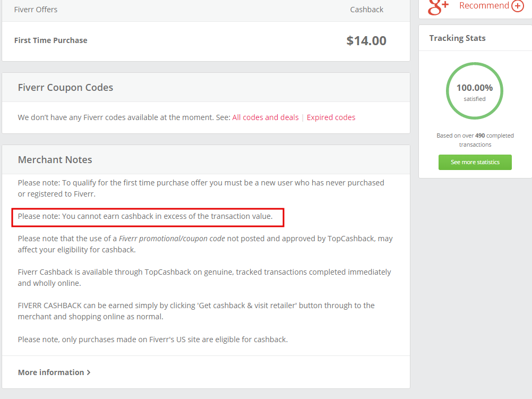
Task: Click the First Time Purchase offer
Action: tap(51, 40)
